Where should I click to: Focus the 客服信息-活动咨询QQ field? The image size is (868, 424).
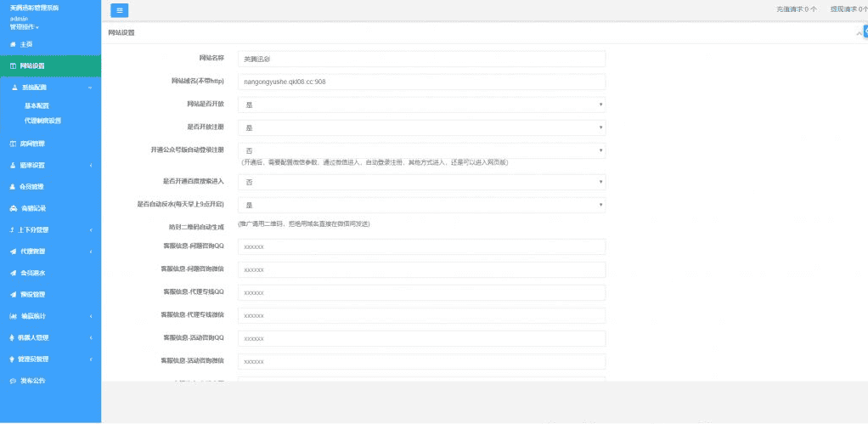pyautogui.click(x=422, y=339)
